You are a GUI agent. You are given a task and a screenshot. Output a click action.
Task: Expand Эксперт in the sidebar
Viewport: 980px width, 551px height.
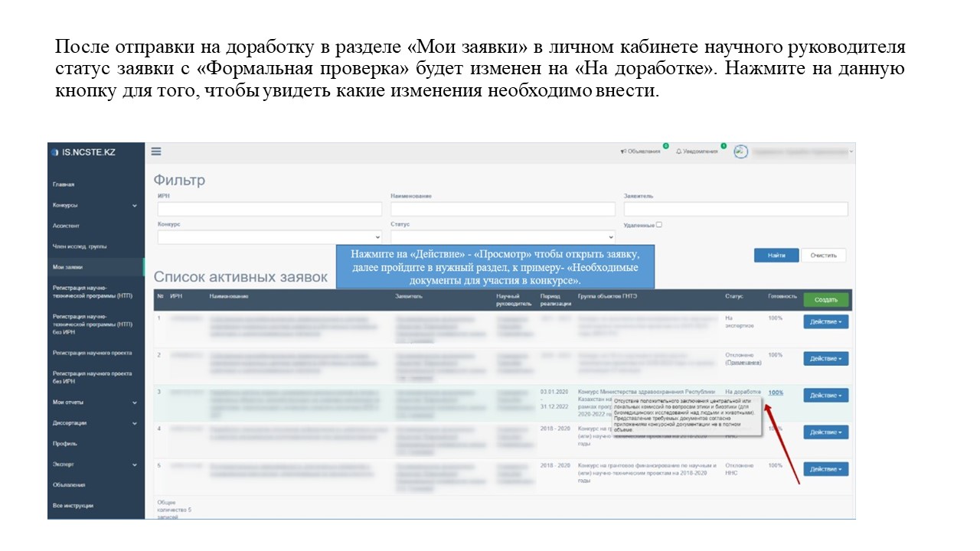[96, 464]
